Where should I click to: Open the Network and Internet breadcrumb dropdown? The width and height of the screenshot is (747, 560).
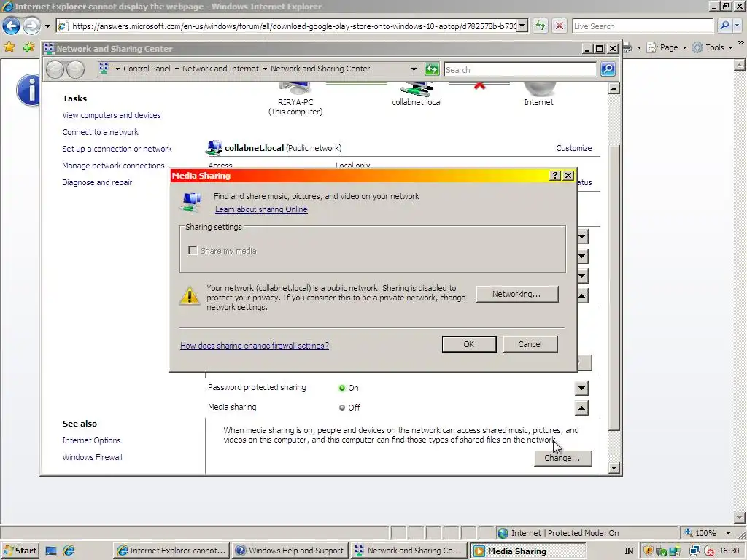click(x=265, y=69)
